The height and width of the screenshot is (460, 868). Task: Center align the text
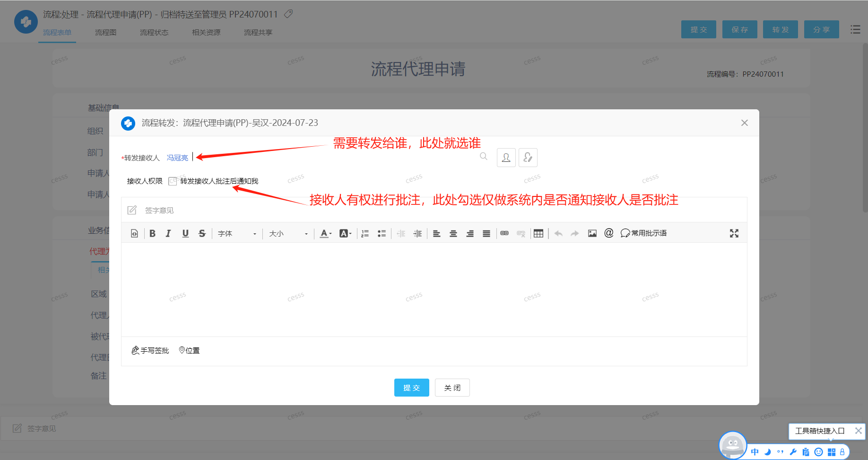click(453, 233)
